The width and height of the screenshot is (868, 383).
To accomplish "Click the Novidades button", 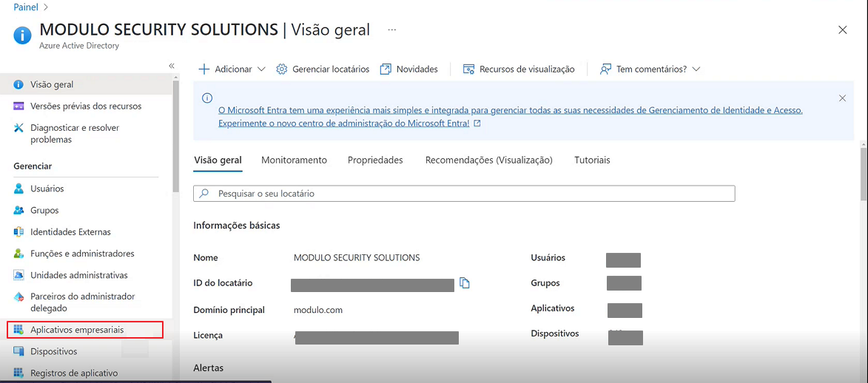I will 409,70.
